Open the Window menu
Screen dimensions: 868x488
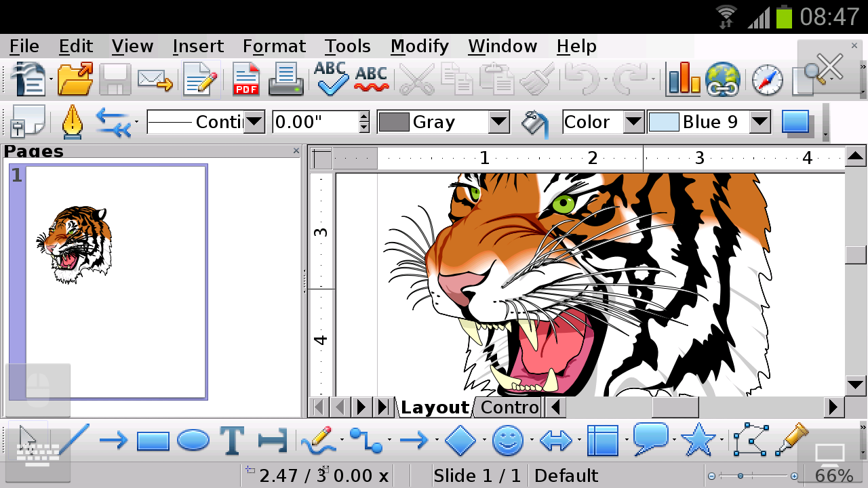click(502, 46)
